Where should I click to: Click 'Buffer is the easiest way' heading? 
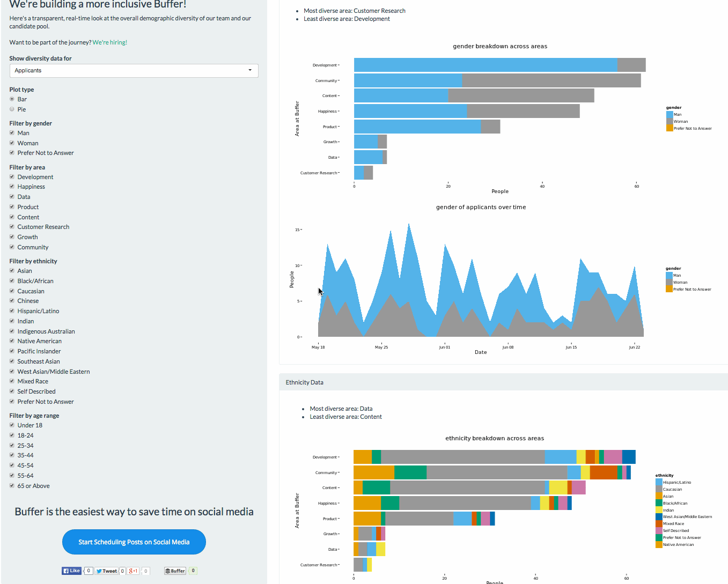click(134, 512)
